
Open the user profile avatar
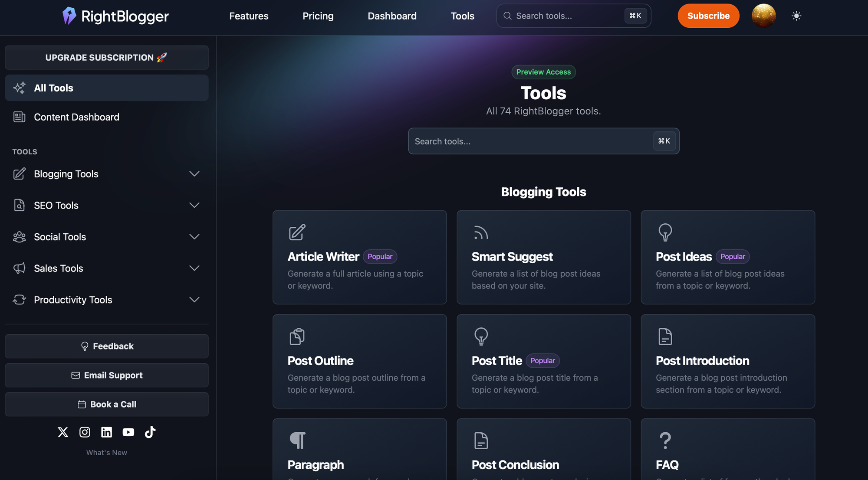[763, 16]
